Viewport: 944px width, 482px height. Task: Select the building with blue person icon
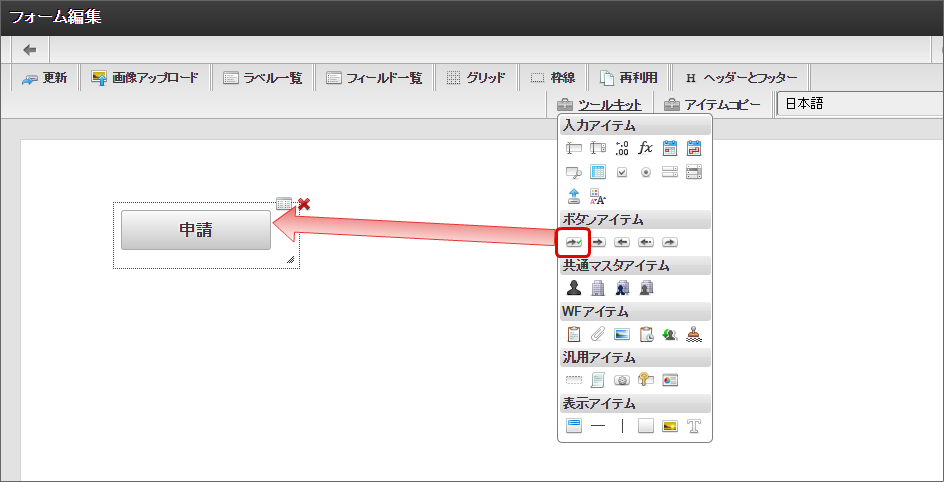coord(622,288)
